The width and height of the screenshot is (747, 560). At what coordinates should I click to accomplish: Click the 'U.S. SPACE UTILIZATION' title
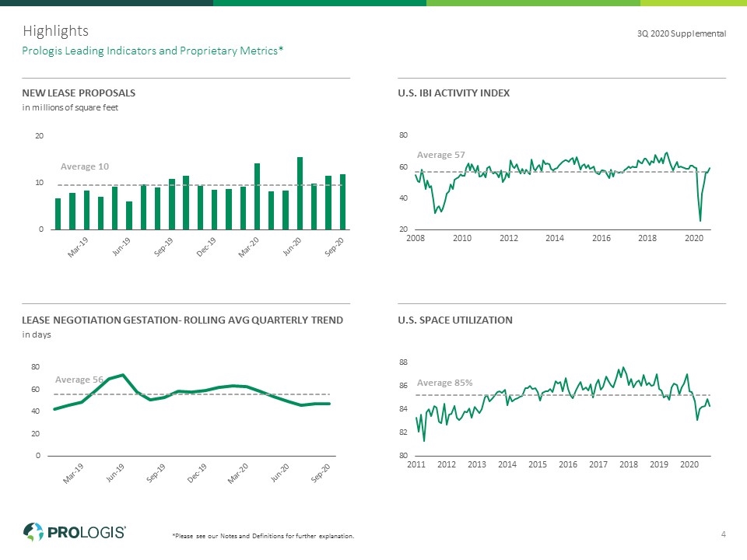coord(455,320)
